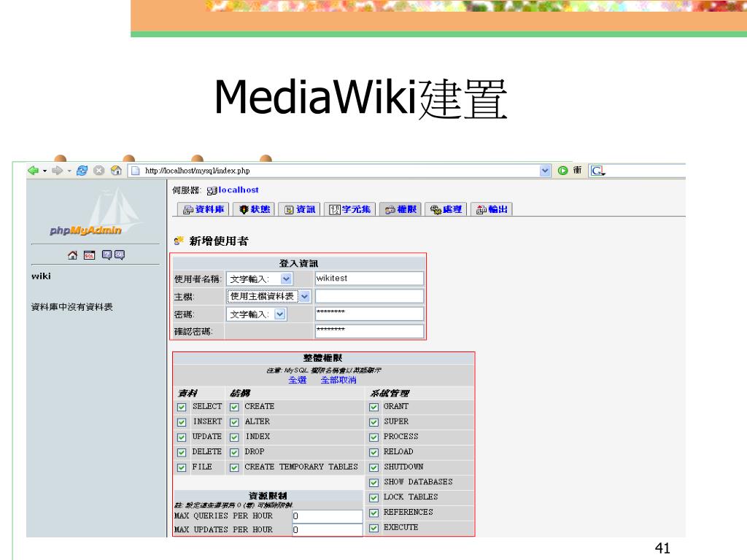Click the 密碼 password field
The width and height of the screenshot is (747, 560).
pyautogui.click(x=369, y=314)
